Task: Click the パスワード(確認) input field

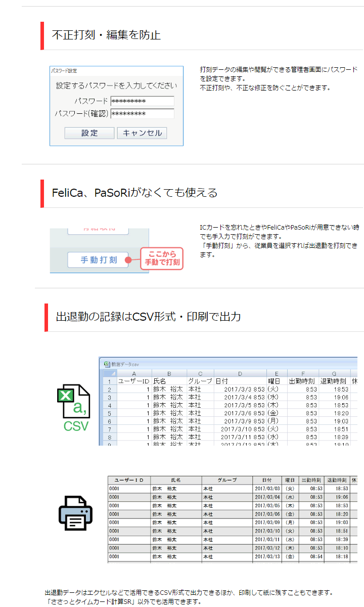Action: (x=142, y=114)
